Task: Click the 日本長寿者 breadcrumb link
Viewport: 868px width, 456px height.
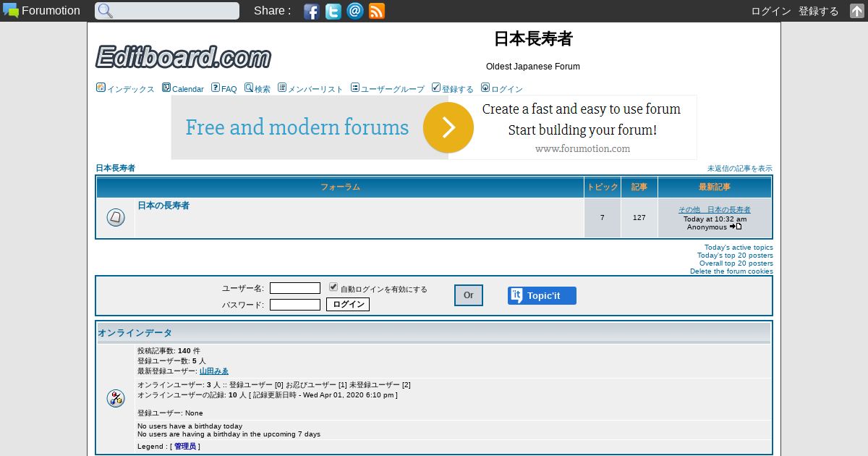Action: [x=116, y=168]
